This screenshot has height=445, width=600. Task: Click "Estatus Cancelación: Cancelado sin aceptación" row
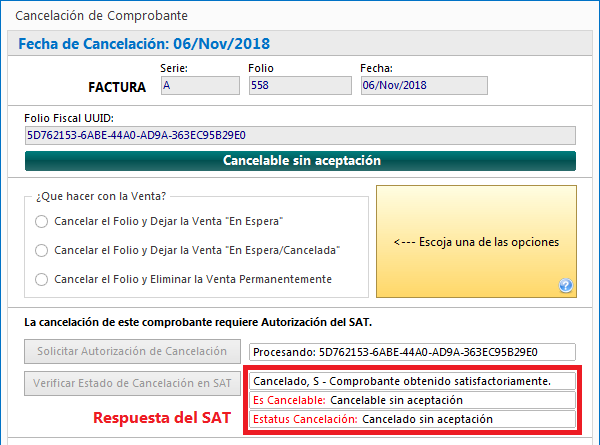pos(412,419)
